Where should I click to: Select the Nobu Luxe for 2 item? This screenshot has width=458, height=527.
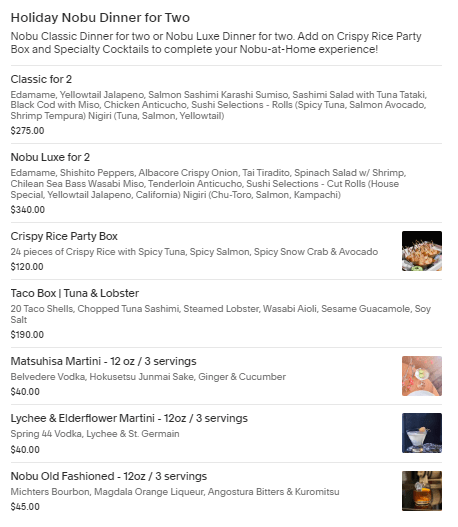click(x=50, y=157)
